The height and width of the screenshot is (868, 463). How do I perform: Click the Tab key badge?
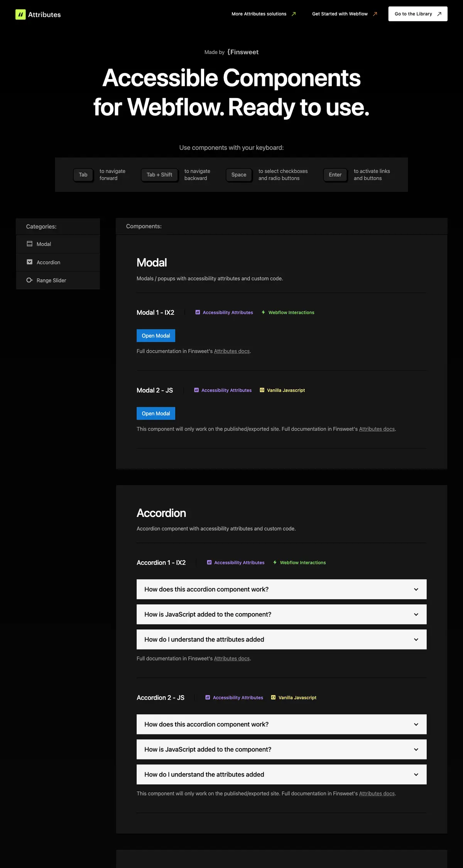(x=83, y=175)
